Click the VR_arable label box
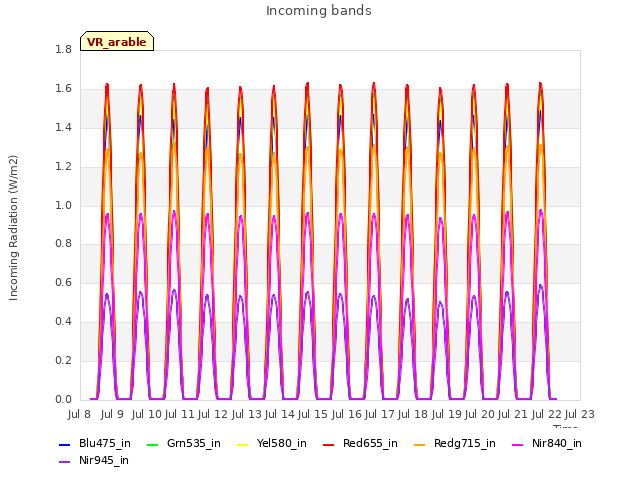The image size is (640, 480). [117, 41]
